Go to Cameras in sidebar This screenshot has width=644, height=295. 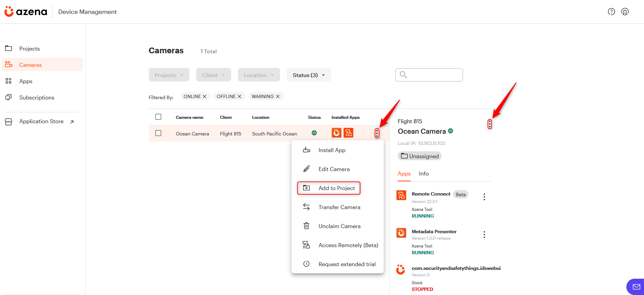(x=42, y=65)
